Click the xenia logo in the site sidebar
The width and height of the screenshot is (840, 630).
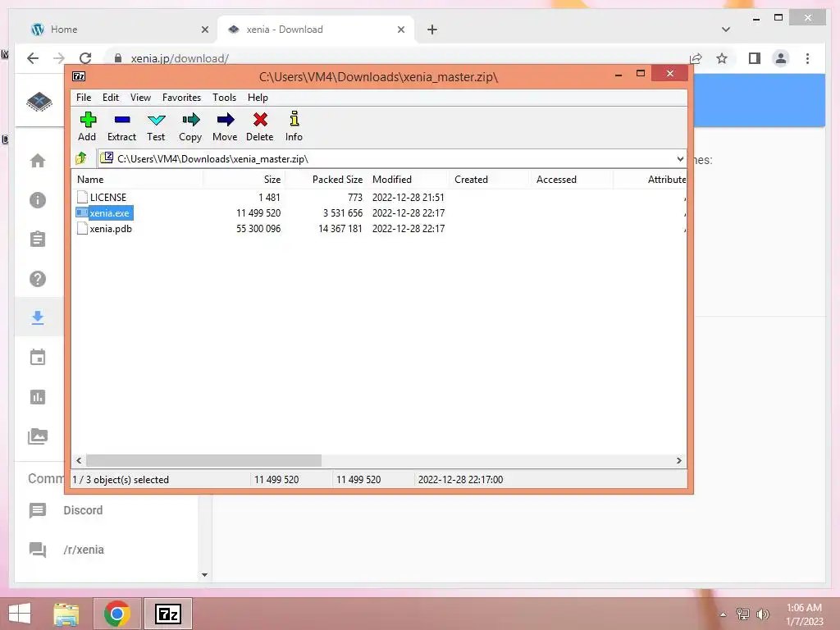coord(39,101)
